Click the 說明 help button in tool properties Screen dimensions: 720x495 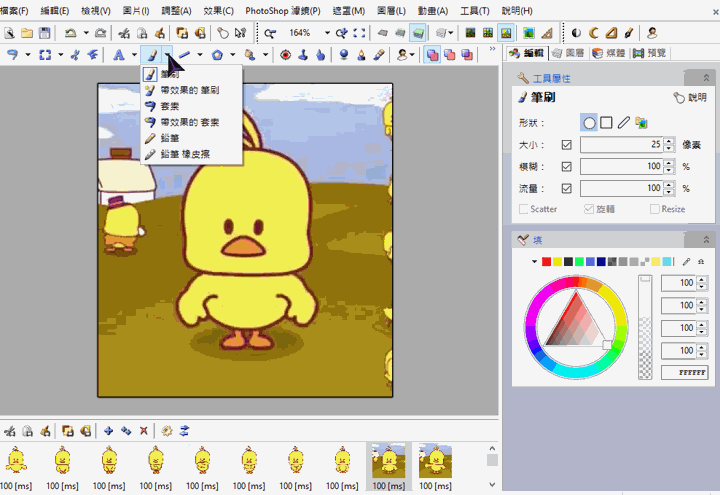(x=691, y=97)
